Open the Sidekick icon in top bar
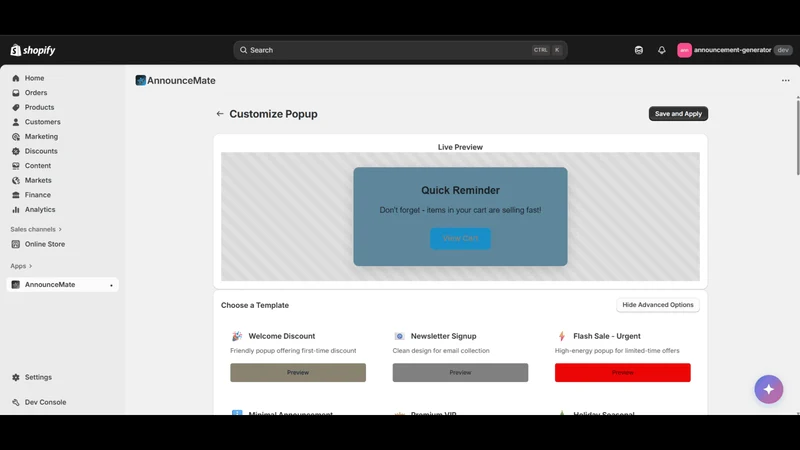The image size is (800, 450). pos(639,50)
